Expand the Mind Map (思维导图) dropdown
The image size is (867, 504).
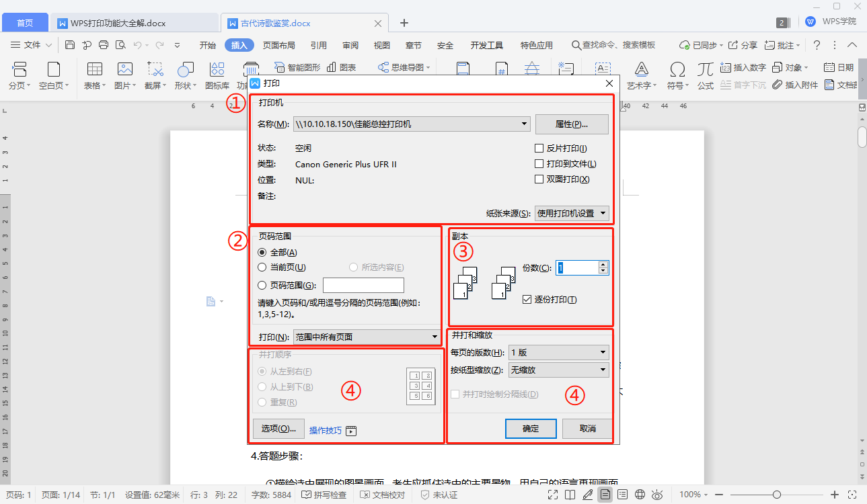click(428, 67)
